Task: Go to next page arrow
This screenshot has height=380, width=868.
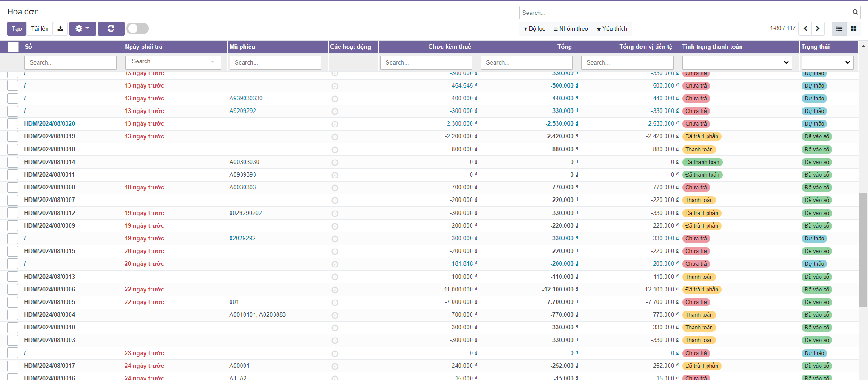Action: (818, 28)
